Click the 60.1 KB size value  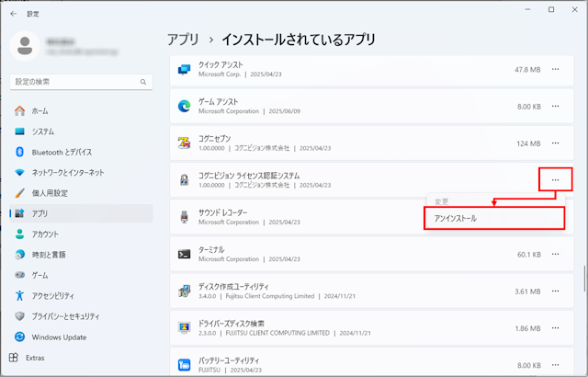click(529, 255)
